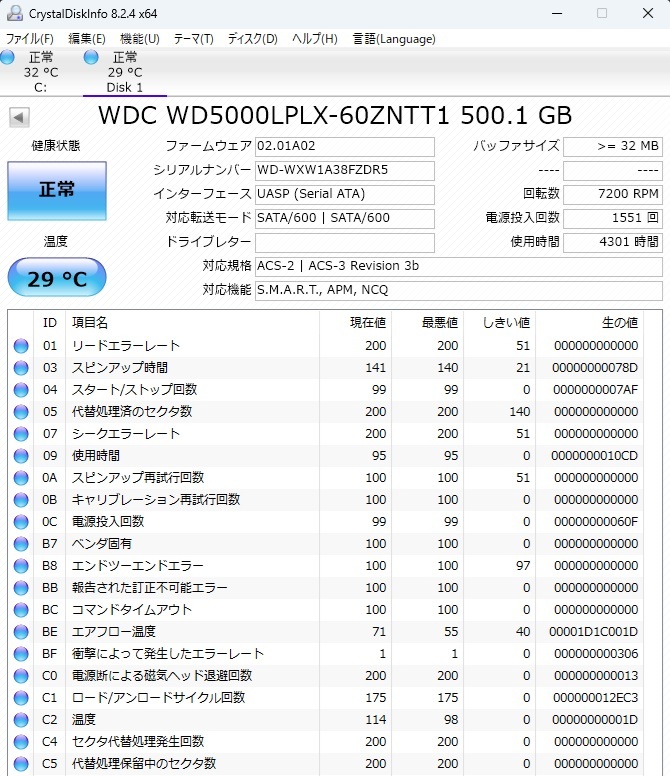Click the status icon for C0 電源断による磁気ヘッド退避回数
670x776 pixels.
[x=21, y=676]
